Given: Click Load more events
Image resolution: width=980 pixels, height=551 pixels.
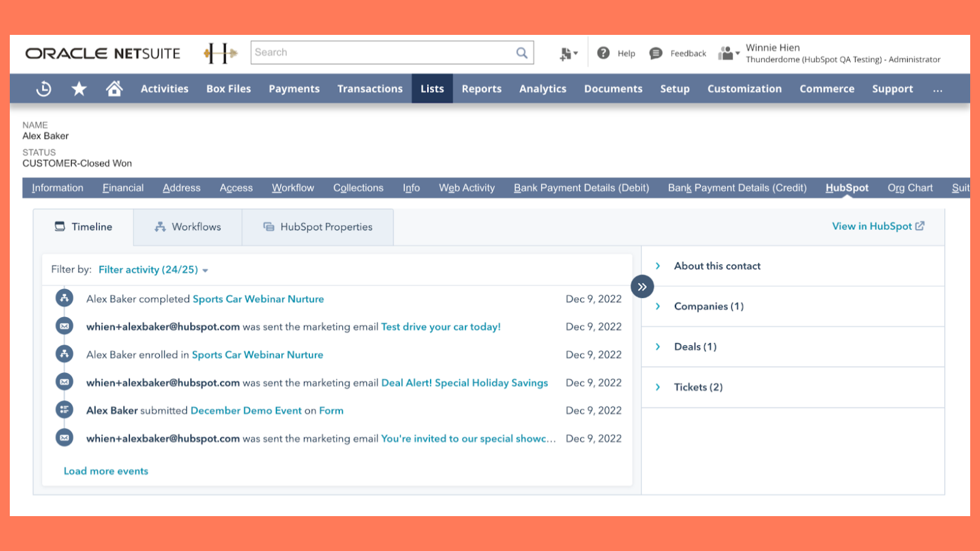Looking at the screenshot, I should point(106,471).
